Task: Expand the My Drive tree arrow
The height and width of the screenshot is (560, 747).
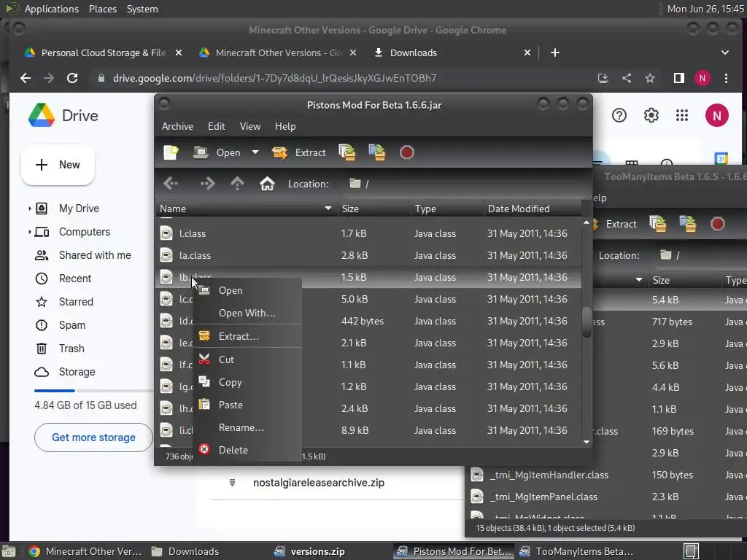Action: (29, 209)
